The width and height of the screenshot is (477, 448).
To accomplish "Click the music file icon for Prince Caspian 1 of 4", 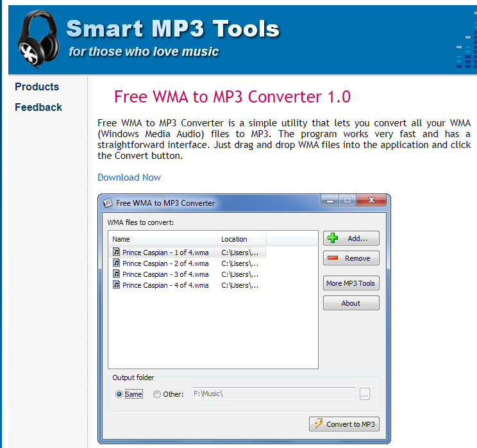I will coord(116,252).
